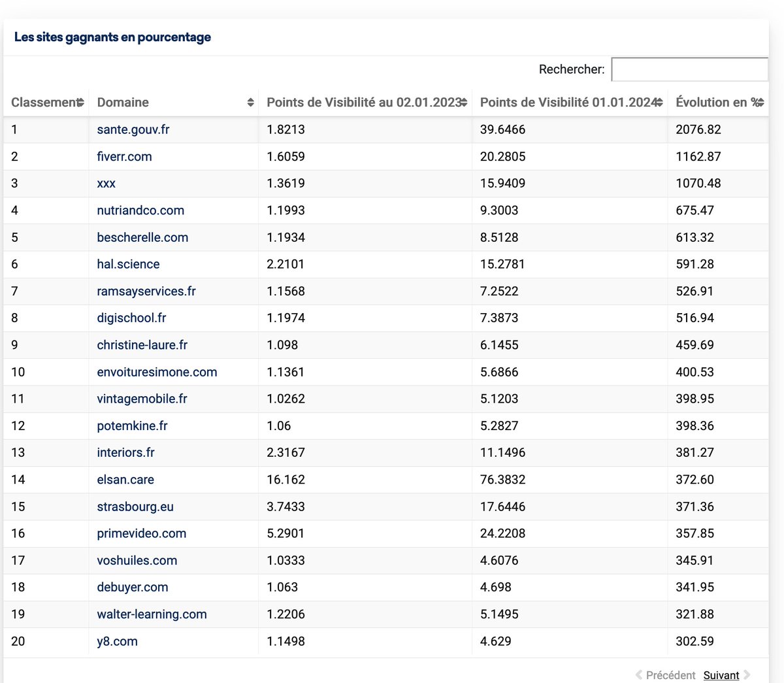Image resolution: width=784 pixels, height=683 pixels.
Task: Open the envoituresimone.com domain link
Action: click(157, 372)
